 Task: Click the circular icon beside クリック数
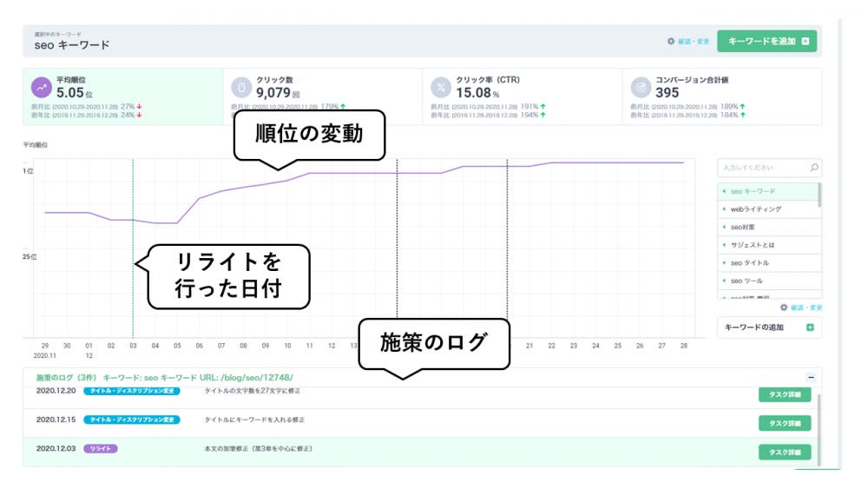pyautogui.click(x=241, y=88)
